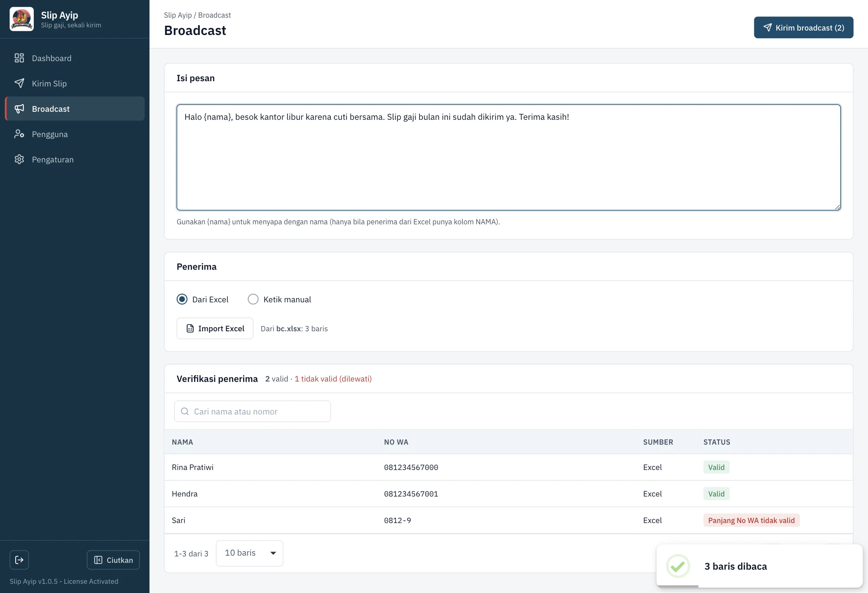
Task: Sort table by the NAMA column header
Action: pos(182,442)
